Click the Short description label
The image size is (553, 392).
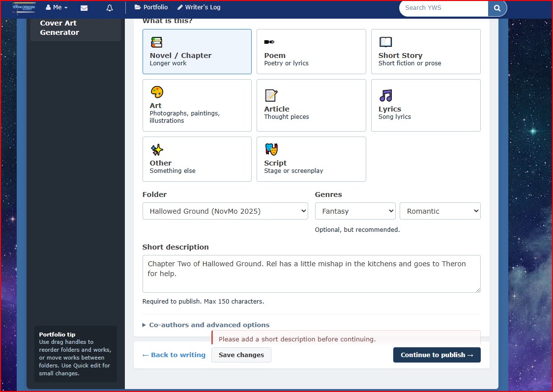click(175, 247)
